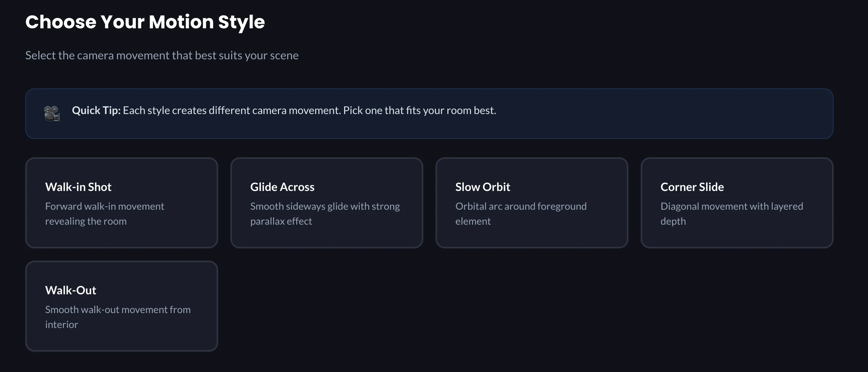Click the Glide Across card title
868x372 pixels.
pos(282,187)
